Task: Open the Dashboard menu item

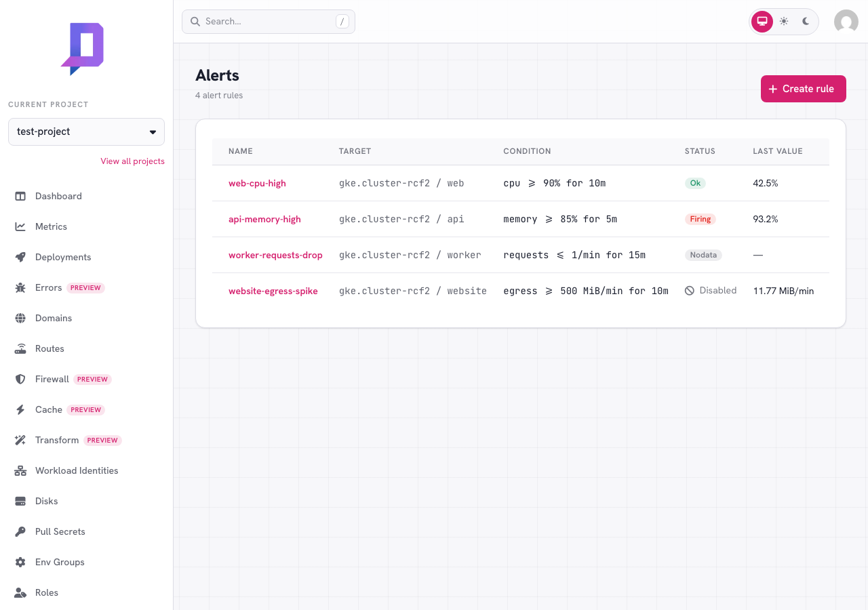Action: point(86,196)
